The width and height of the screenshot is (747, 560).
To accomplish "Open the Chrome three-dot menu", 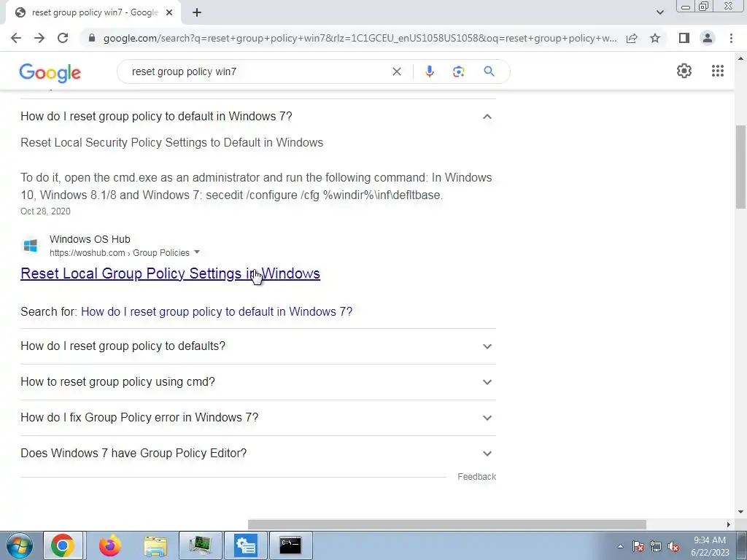I will click(x=731, y=38).
